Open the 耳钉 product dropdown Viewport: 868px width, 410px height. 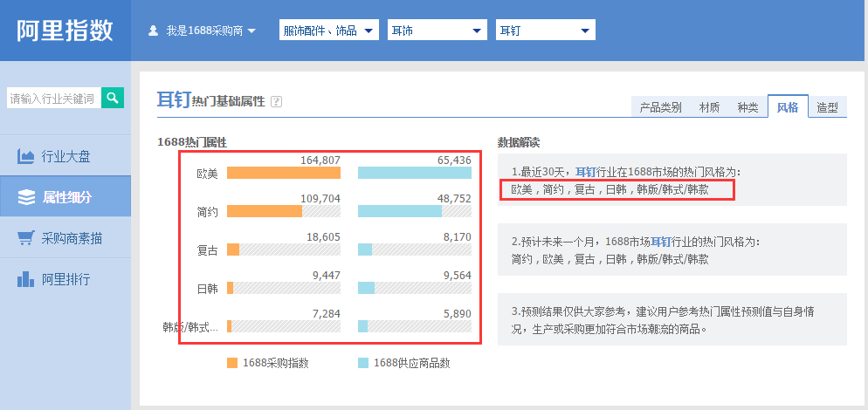[x=545, y=31]
